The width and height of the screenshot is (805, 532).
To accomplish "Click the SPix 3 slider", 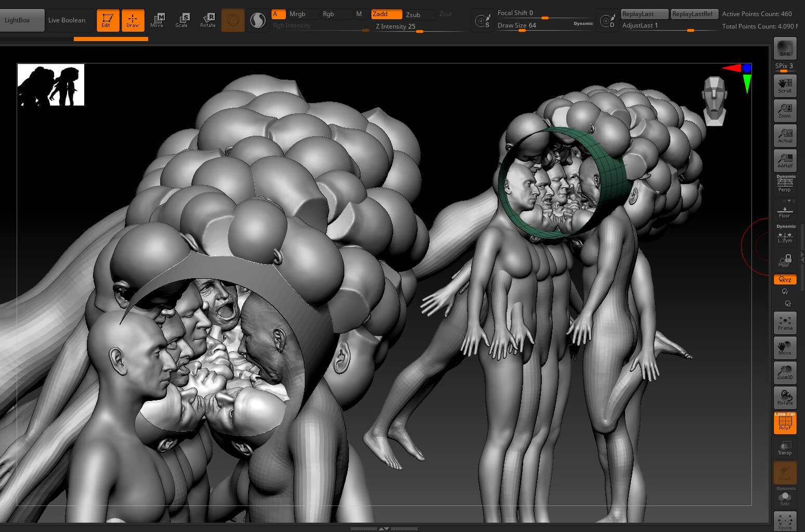I will [x=785, y=67].
